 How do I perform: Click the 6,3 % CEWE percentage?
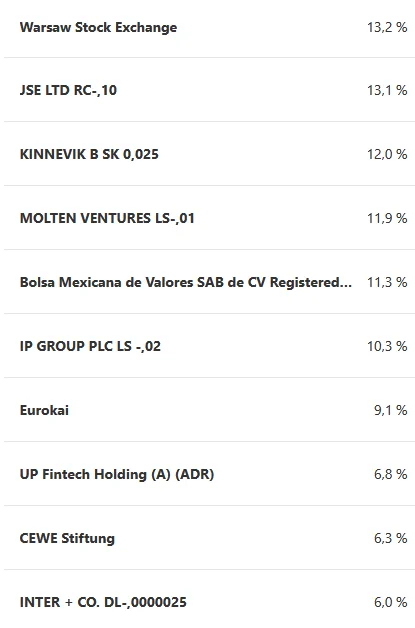391,538
